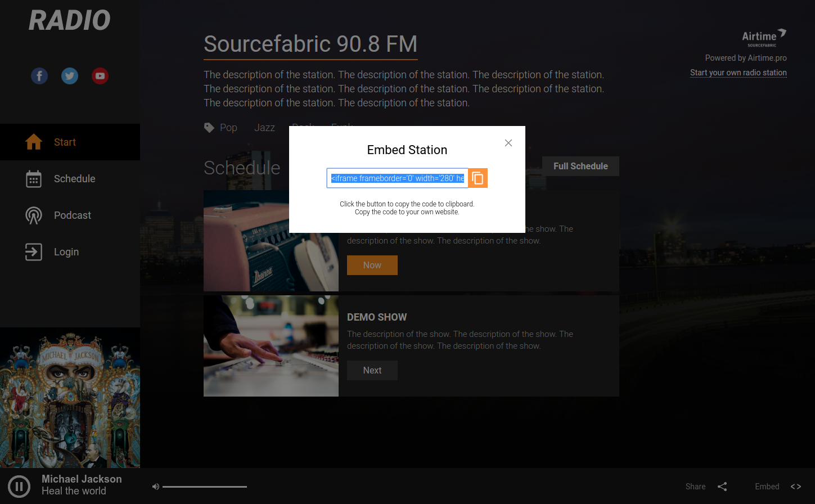This screenshot has height=504, width=815.
Task: Click the Powered by Airtime.pro text
Action: tap(746, 58)
